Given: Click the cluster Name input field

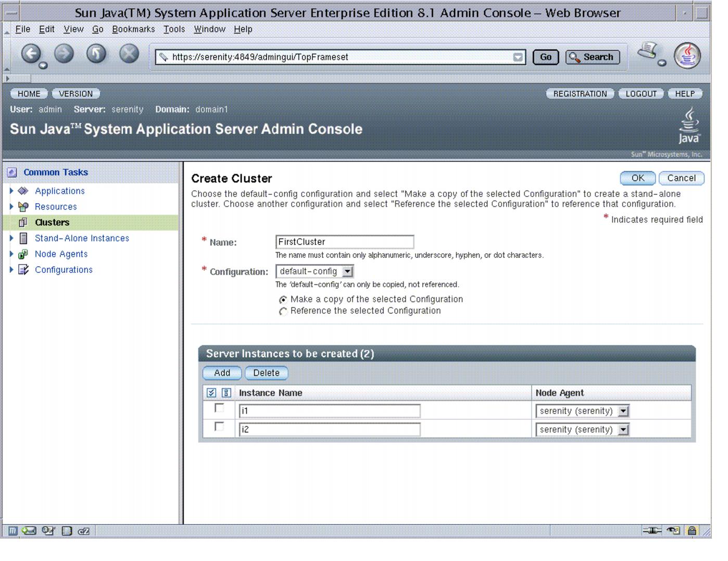Looking at the screenshot, I should 345,242.
